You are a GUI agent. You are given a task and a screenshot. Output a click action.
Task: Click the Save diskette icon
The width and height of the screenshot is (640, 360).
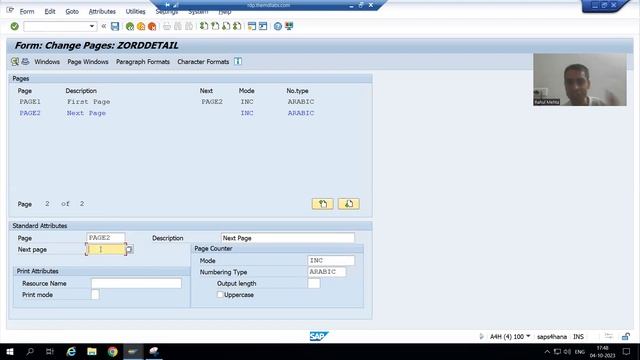(x=115, y=27)
